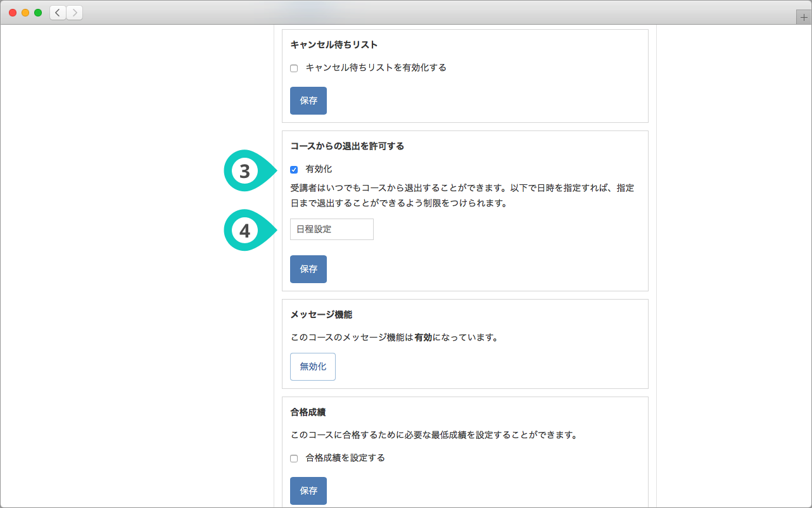Screen dimensions: 812x508
Task: Click the 無効化 button for messaging
Action: click(x=312, y=367)
